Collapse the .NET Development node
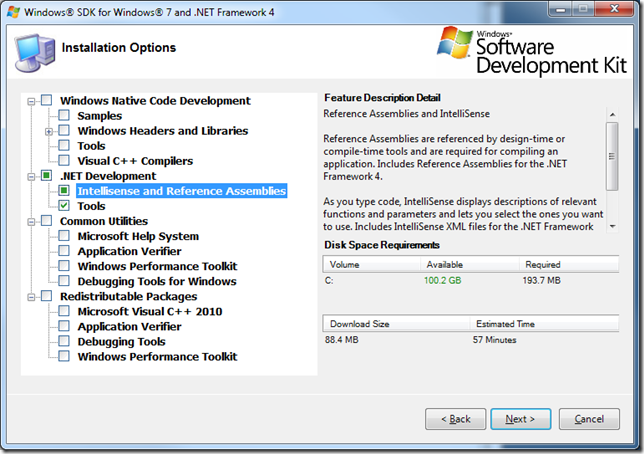This screenshot has height=454, width=644. [31, 177]
